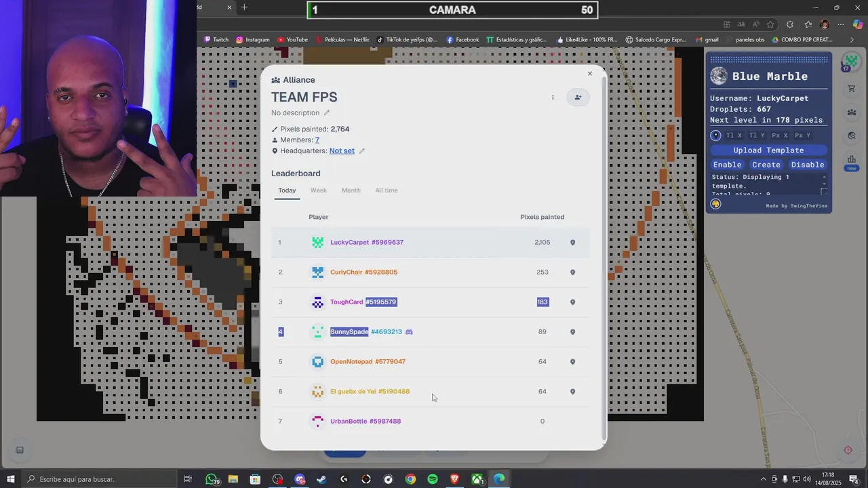The image size is (868, 488).
Task: Edit headquarters with the pencil icon
Action: coord(361,150)
